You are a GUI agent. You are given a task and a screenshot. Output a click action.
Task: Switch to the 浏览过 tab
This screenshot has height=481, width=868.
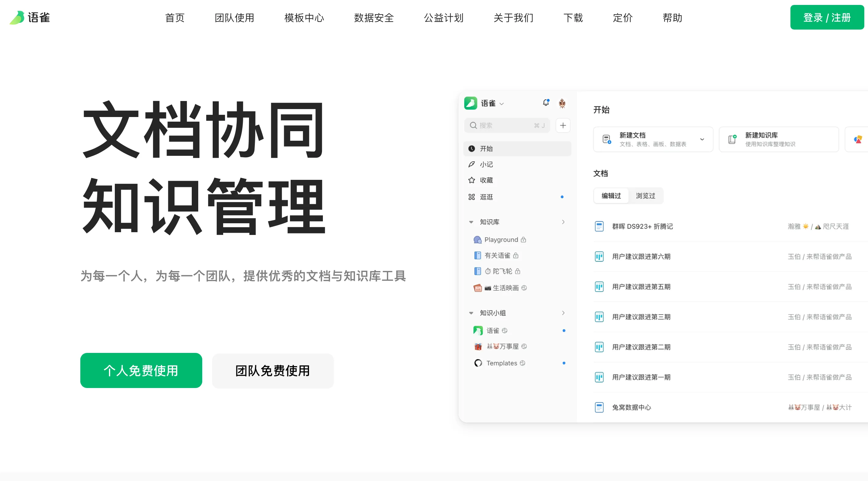tap(645, 196)
